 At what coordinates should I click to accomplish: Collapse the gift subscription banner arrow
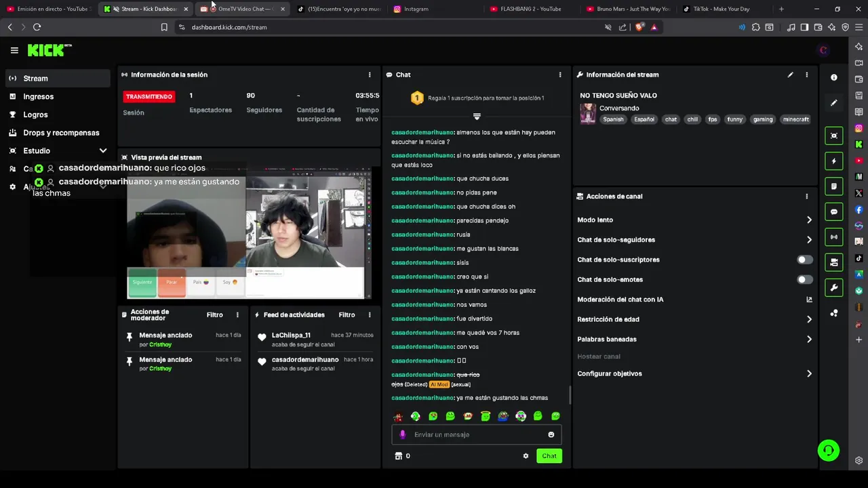(477, 117)
